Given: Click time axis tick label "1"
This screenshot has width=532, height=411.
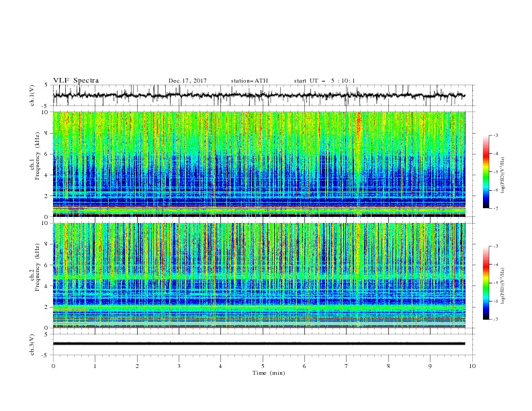Looking at the screenshot, I should (95, 366).
